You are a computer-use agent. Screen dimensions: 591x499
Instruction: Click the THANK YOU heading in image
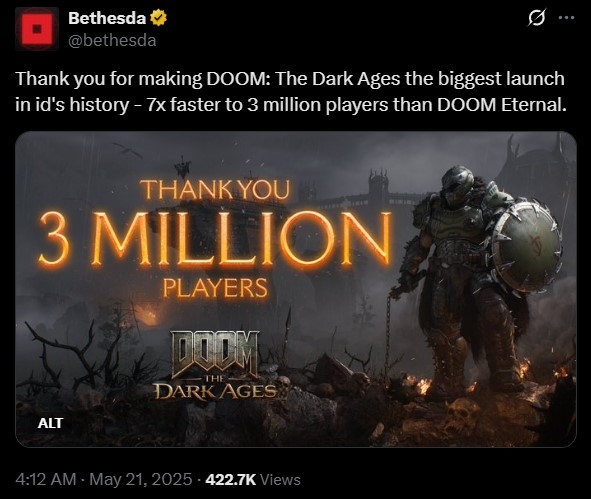coord(216,190)
